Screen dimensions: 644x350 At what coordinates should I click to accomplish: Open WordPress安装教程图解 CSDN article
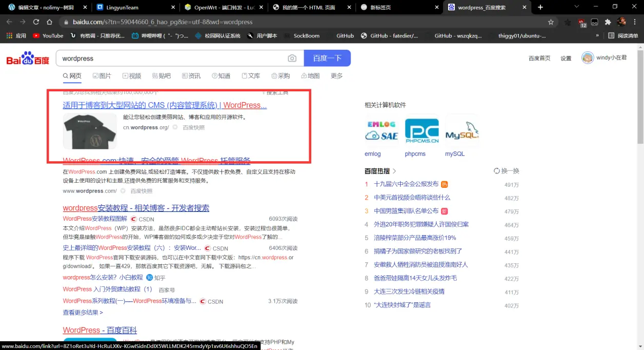tap(95, 219)
